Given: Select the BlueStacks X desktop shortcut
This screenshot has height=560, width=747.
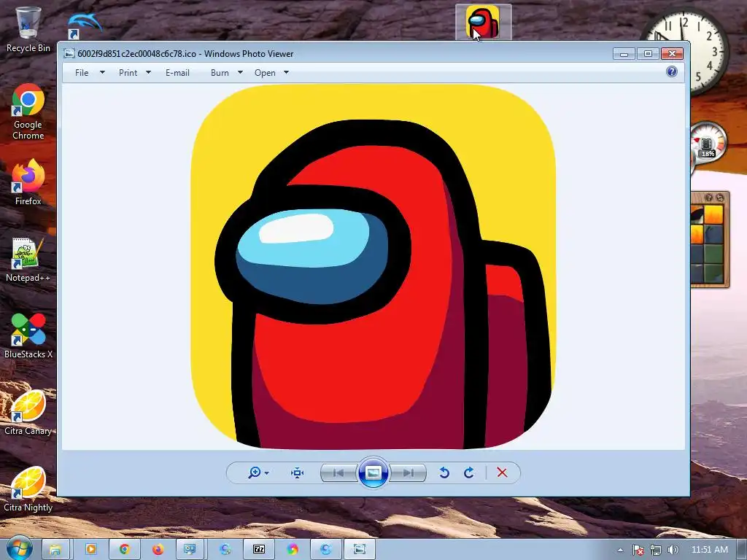Looking at the screenshot, I should pyautogui.click(x=28, y=335).
